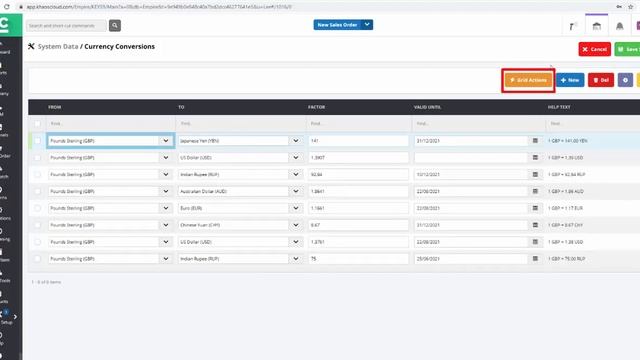
Task: Open calendar picker for Indian Rupee 75 row
Action: click(x=535, y=258)
